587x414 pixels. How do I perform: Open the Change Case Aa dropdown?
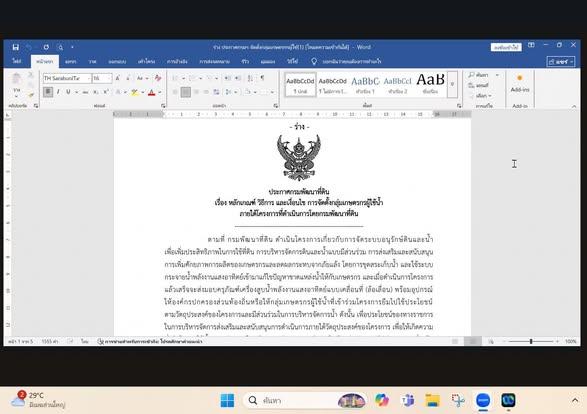click(x=142, y=78)
